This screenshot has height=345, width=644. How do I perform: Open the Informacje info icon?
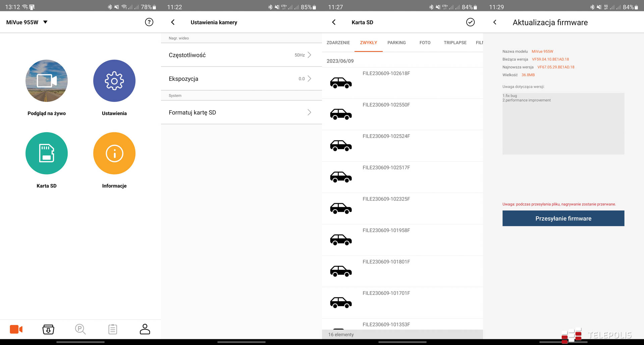pyautogui.click(x=114, y=153)
